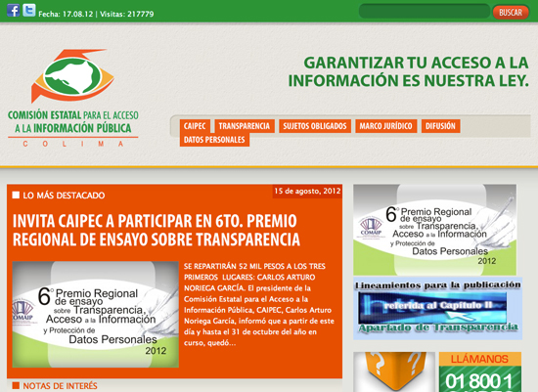Click the 'Fecha: 17.08.12' text
This screenshot has height=392, width=538.
pyautogui.click(x=66, y=14)
